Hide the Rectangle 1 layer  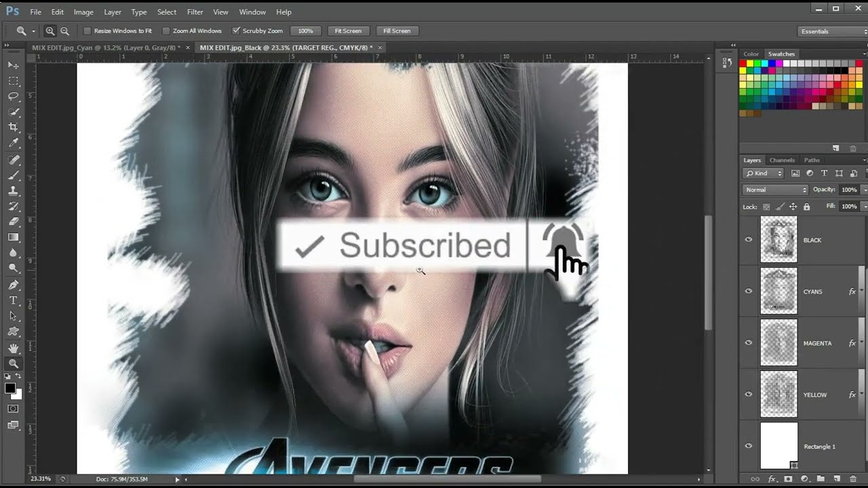click(x=749, y=446)
